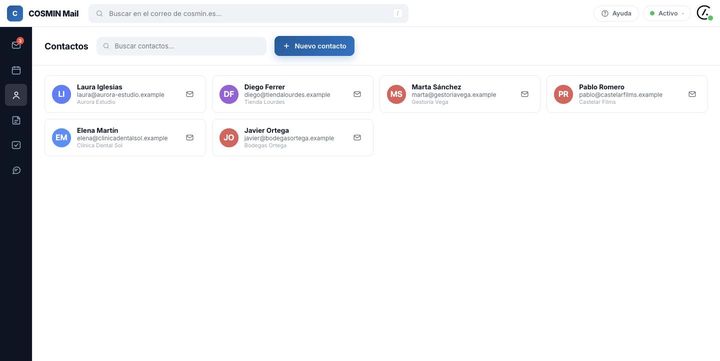720x361 pixels.
Task: Open Diego Ferrer contact name
Action: coord(264,87)
